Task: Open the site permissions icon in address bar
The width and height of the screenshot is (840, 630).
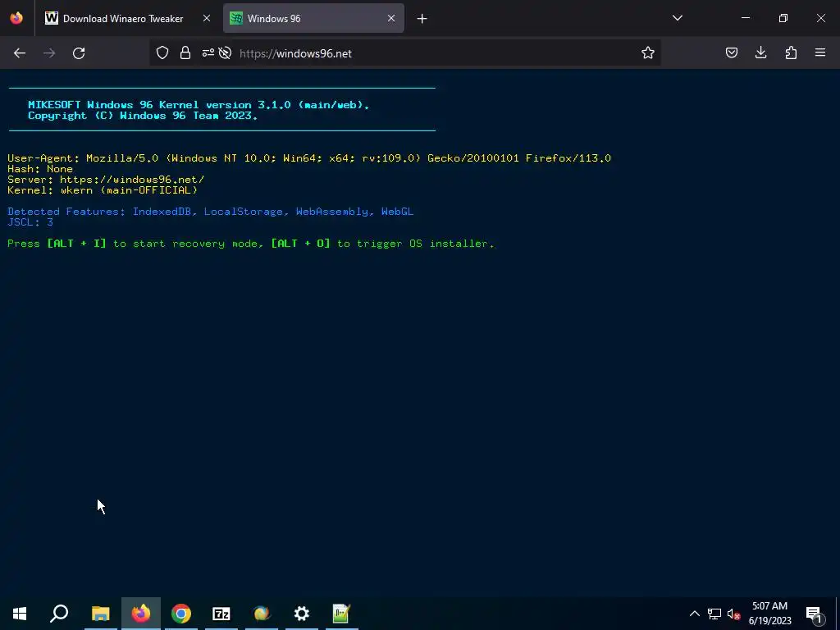Action: pyautogui.click(x=208, y=53)
